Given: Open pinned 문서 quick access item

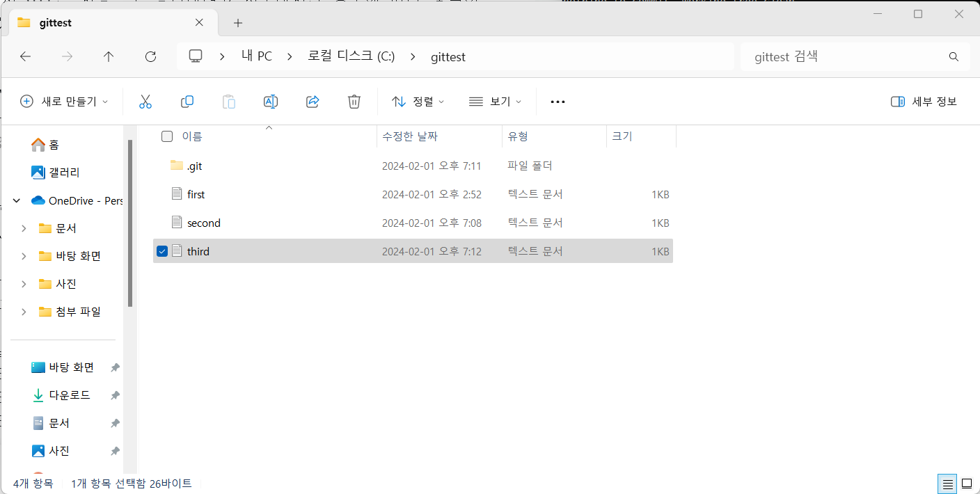Looking at the screenshot, I should tap(51, 423).
